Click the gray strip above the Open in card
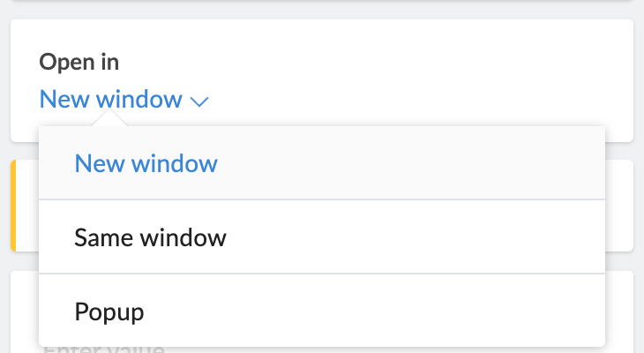The width and height of the screenshot is (644, 353). 322,11
